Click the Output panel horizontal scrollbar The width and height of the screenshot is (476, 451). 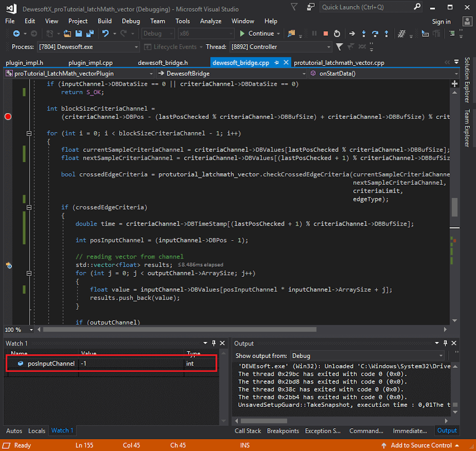coord(264,421)
